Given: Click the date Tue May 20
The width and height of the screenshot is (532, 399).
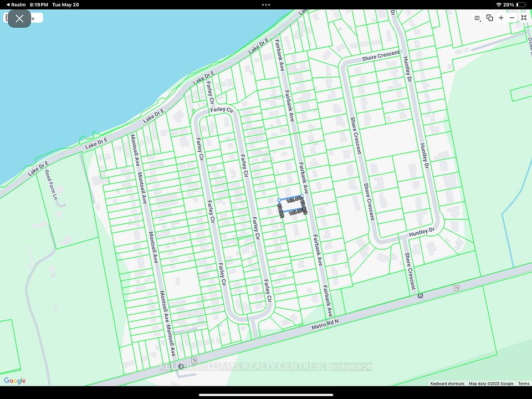Looking at the screenshot, I should [65, 5].
